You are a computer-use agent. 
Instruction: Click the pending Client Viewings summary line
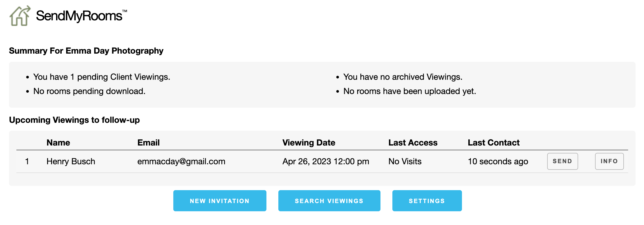(102, 77)
